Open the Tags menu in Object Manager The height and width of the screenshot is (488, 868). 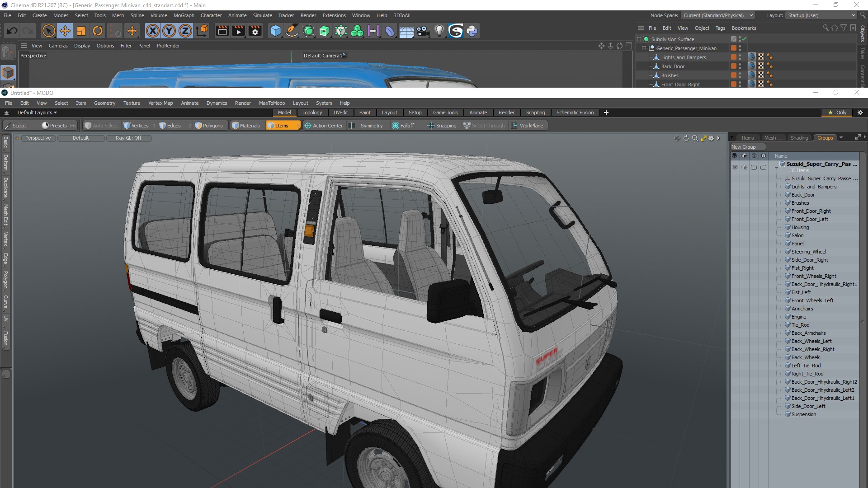pyautogui.click(x=720, y=28)
